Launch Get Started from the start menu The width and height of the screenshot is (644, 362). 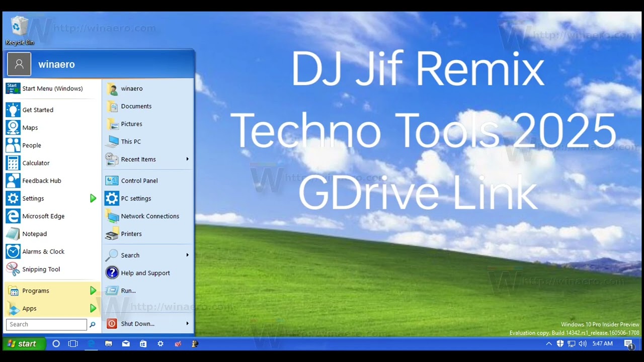52,110
